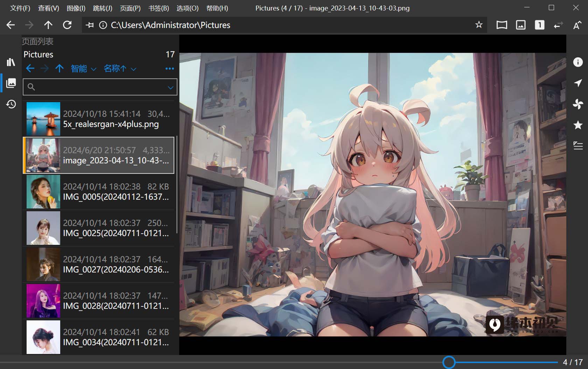The image size is (588, 369).
Task: Open the 选项(O) menu
Action: (x=187, y=8)
